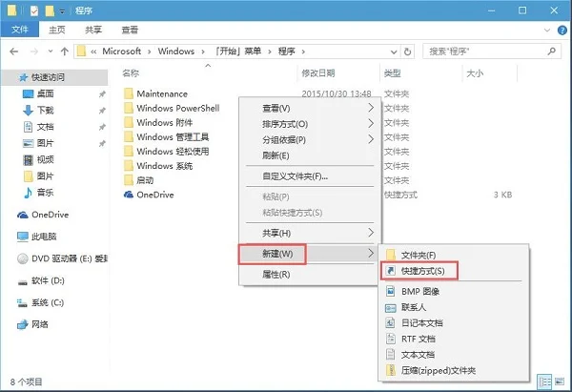Open the 新建(W) context submenu
The height and width of the screenshot is (392, 572).
tap(310, 254)
